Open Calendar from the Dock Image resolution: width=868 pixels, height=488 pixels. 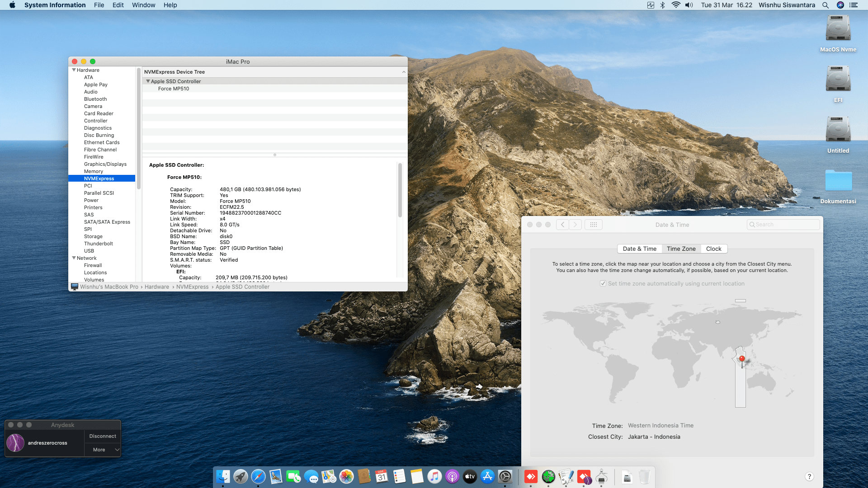382,476
